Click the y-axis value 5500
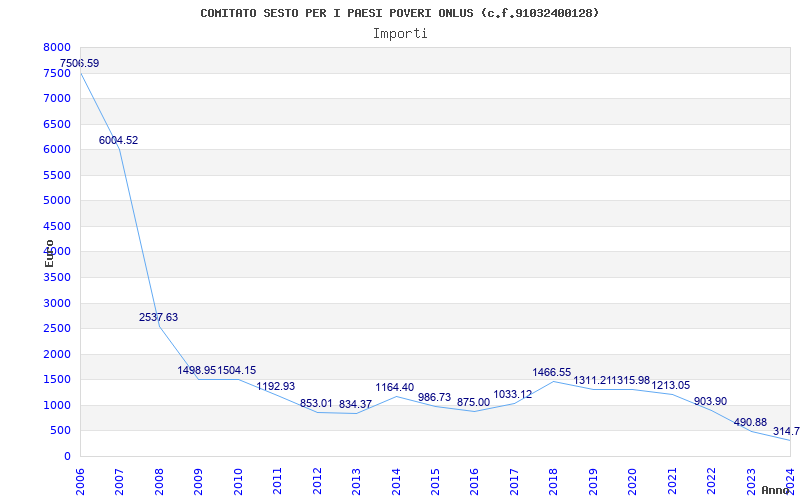 (x=57, y=175)
